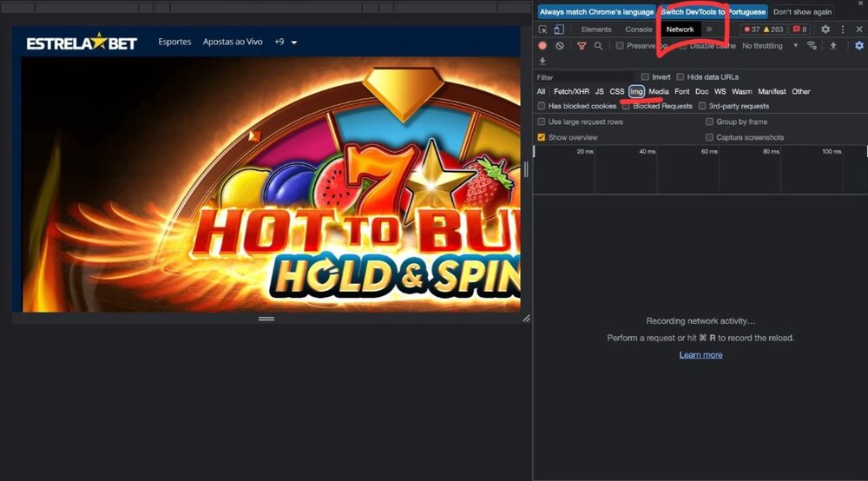Stop recording the network log

coord(542,46)
